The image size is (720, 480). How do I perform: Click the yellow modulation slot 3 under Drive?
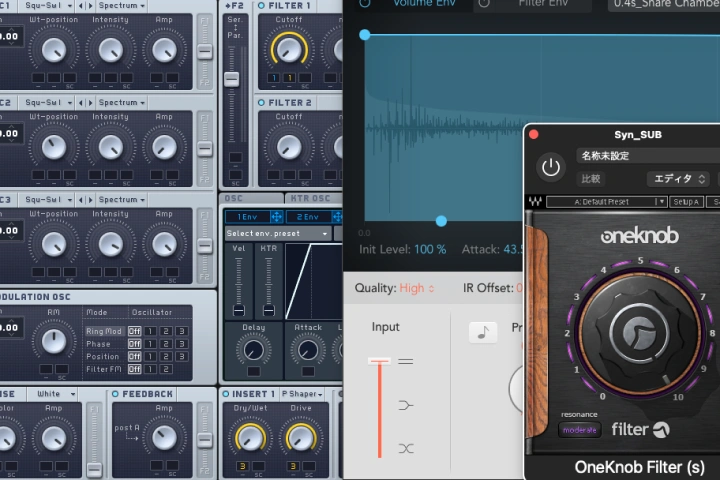[293, 466]
